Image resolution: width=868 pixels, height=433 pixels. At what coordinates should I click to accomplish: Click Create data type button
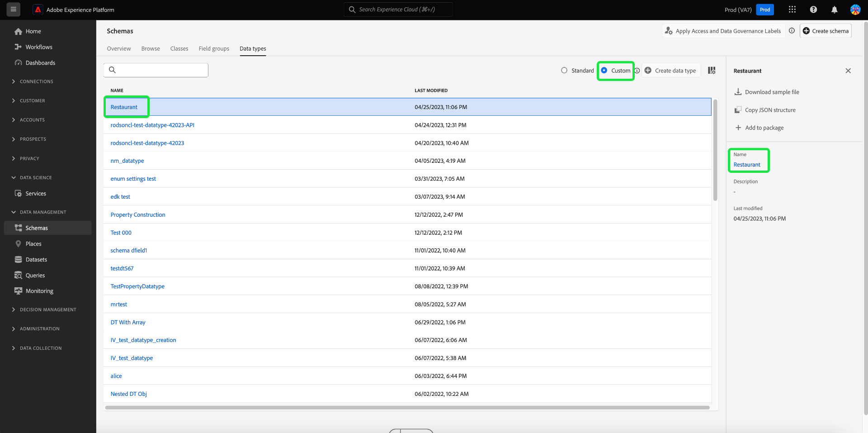pyautogui.click(x=671, y=71)
